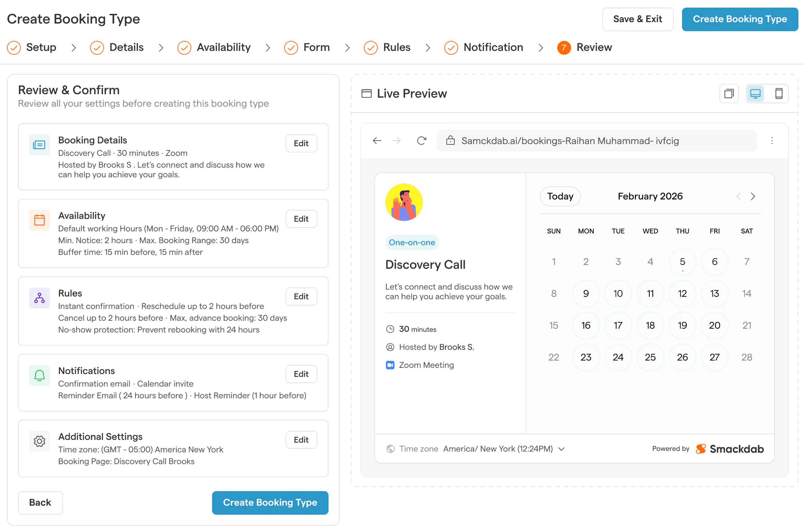Go back in preview browser
Viewport: 804px width, 532px height.
(377, 141)
